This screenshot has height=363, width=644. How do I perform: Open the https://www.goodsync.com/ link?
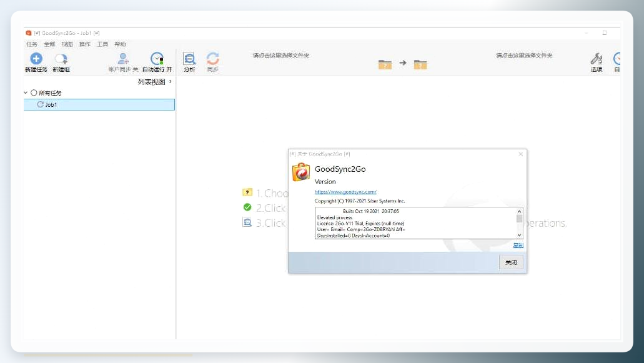[345, 192]
